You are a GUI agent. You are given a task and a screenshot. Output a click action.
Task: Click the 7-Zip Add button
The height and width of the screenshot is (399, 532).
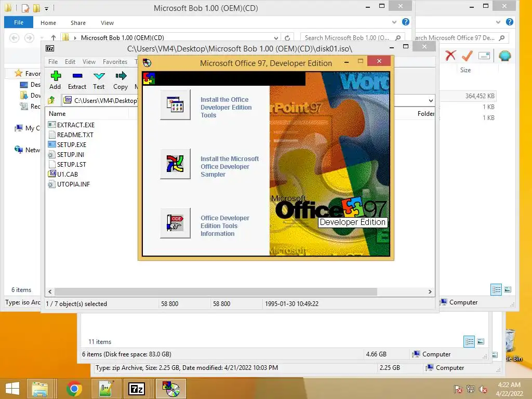coord(55,81)
